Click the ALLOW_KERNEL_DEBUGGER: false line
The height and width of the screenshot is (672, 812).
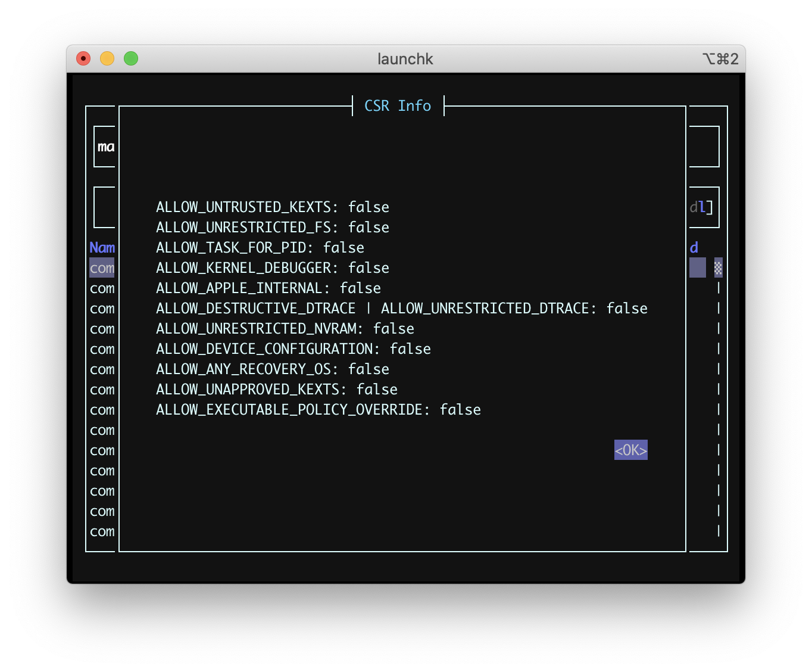tap(273, 268)
